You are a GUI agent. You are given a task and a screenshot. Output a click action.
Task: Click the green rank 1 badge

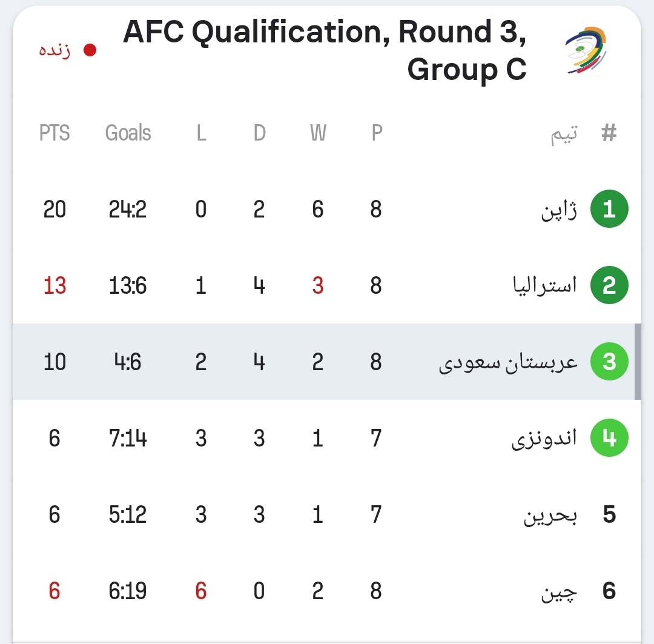tap(609, 208)
